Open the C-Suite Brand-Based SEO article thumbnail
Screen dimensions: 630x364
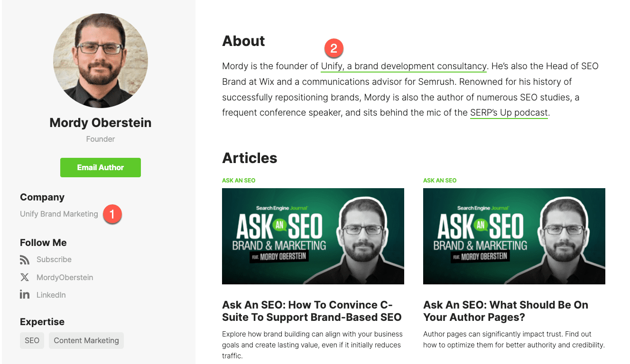point(313,236)
